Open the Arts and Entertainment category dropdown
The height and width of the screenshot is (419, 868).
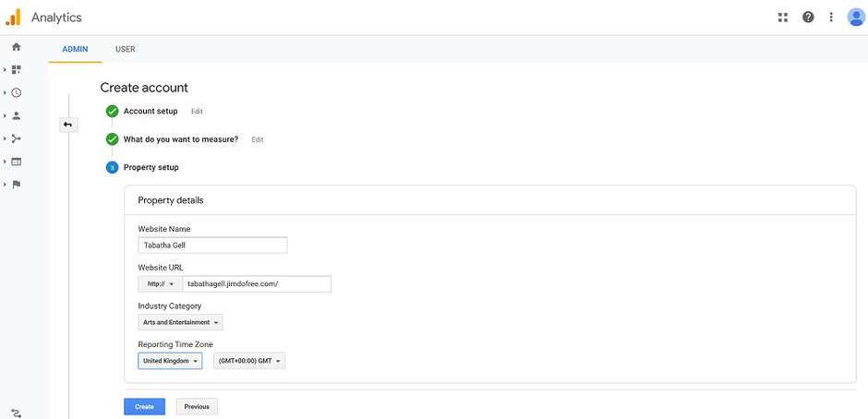180,322
